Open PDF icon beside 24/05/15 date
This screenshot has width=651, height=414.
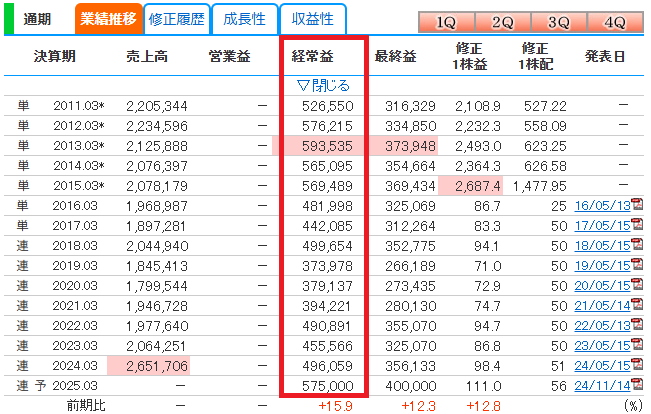[637, 364]
